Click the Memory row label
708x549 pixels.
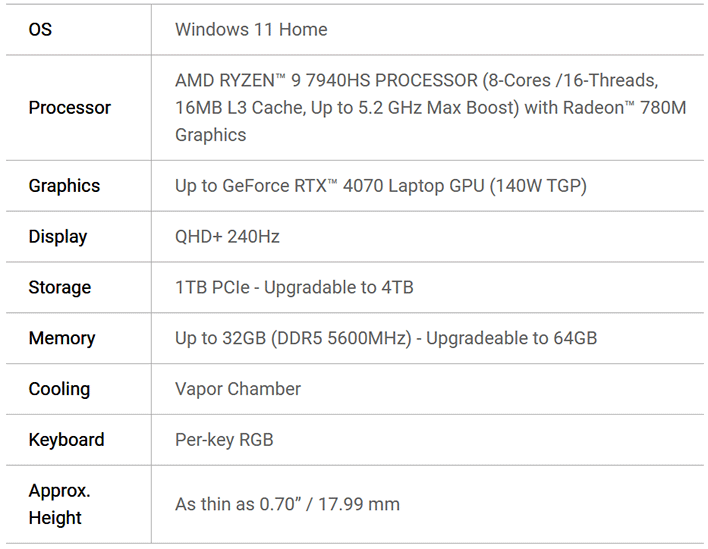coord(62,339)
